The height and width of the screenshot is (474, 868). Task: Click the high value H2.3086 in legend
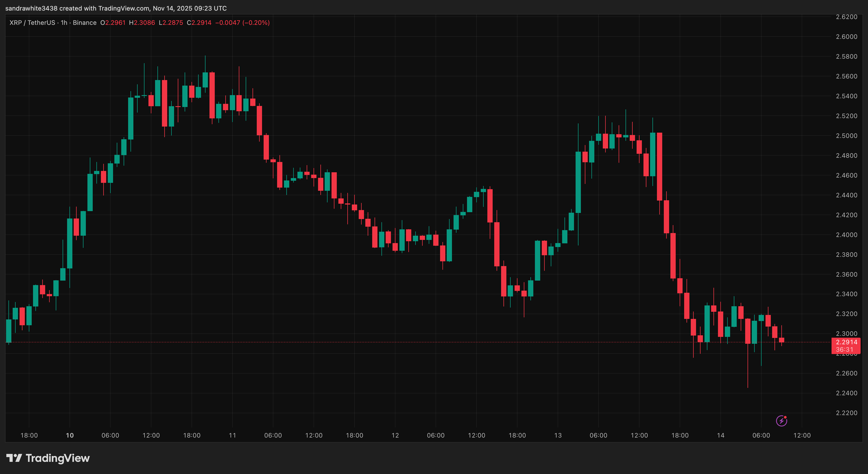142,22
